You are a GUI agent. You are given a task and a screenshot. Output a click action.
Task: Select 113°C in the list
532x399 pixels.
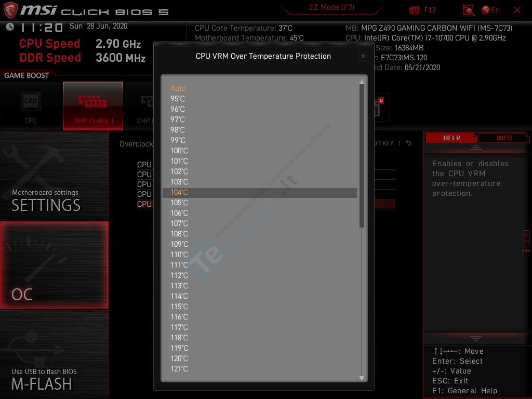(260, 286)
